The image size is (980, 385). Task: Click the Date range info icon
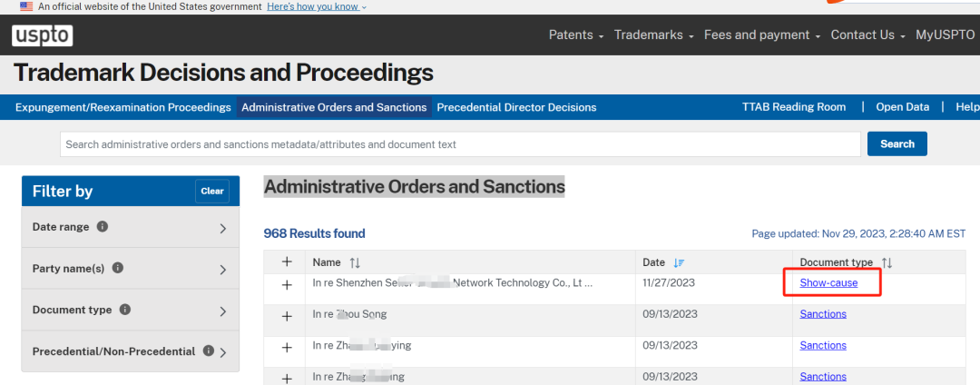[x=103, y=226]
